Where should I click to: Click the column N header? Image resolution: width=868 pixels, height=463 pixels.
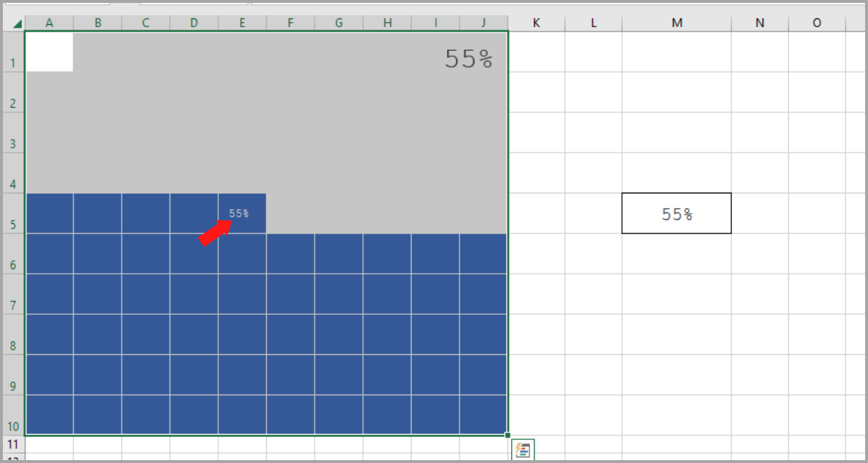760,23
